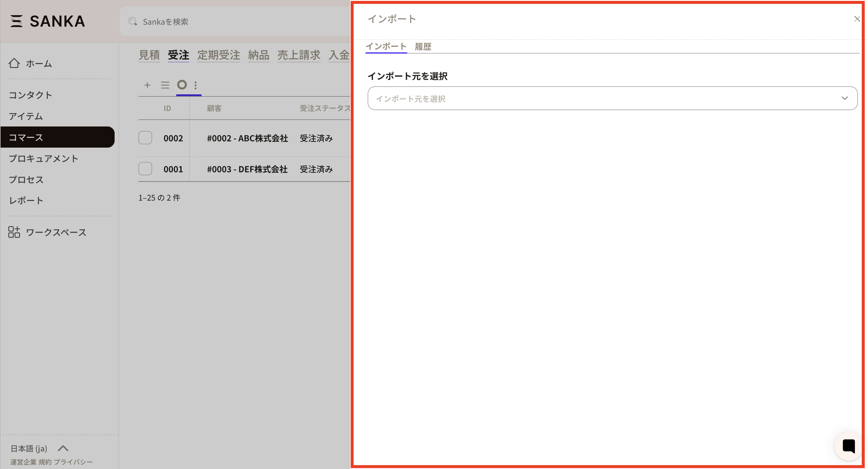This screenshot has width=868, height=469.
Task: Click the chevron arrow in import source field
Action: [x=844, y=99]
